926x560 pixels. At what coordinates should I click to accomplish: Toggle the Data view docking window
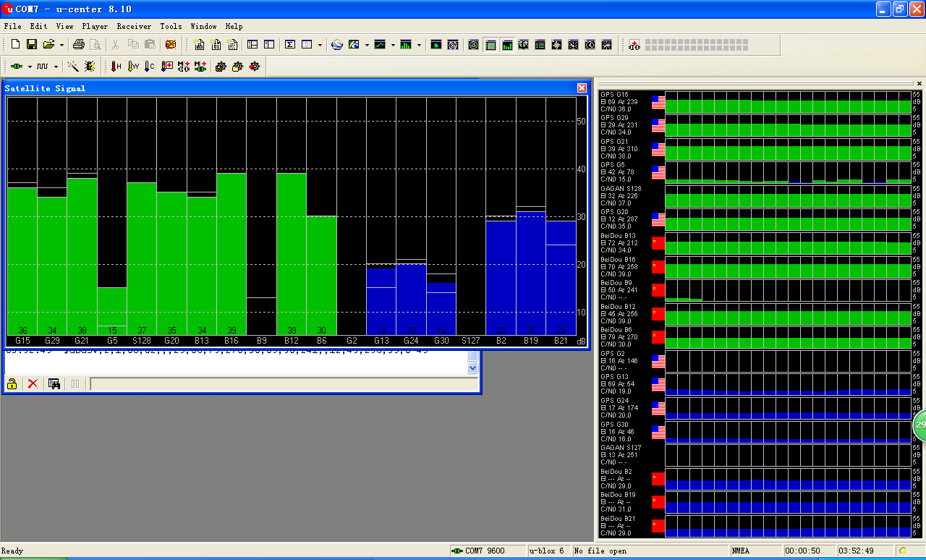(540, 45)
